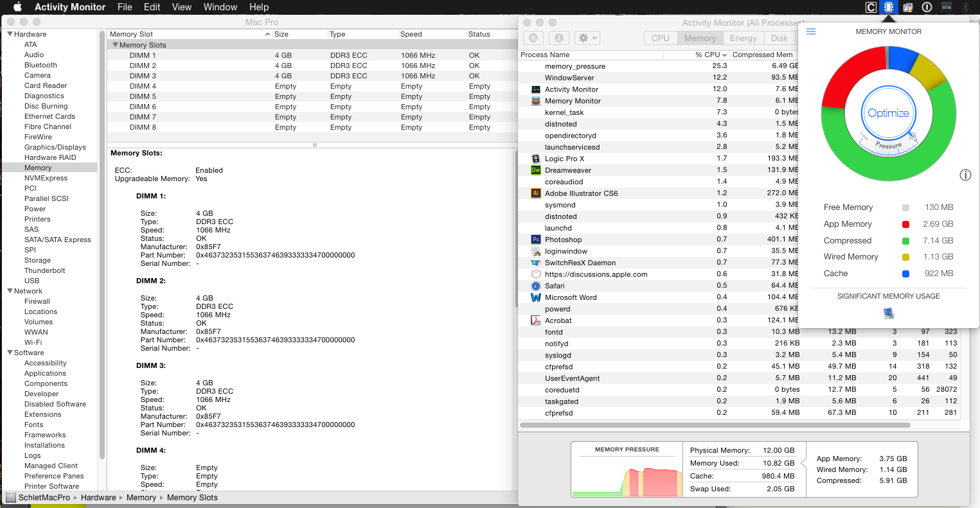Click the Bluetooth menu bar icon

tap(965, 7)
